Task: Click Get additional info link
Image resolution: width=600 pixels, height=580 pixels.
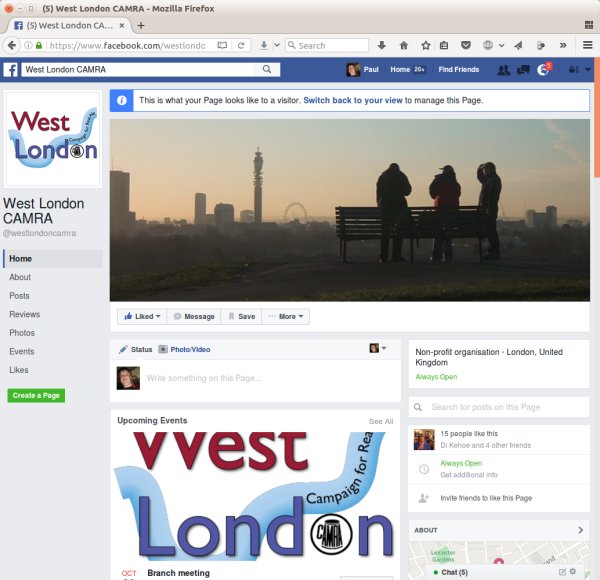Action: point(469,475)
